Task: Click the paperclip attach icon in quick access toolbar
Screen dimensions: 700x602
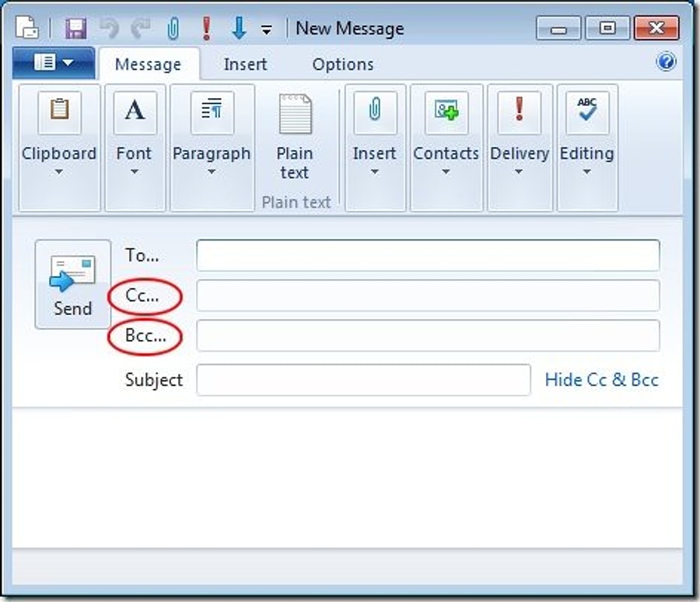Action: pyautogui.click(x=173, y=29)
